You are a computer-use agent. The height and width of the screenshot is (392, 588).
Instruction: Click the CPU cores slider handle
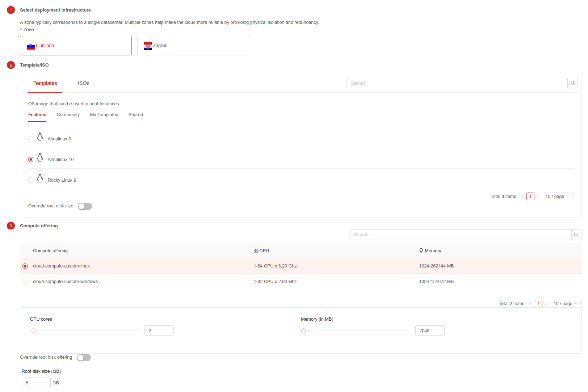click(x=34, y=331)
